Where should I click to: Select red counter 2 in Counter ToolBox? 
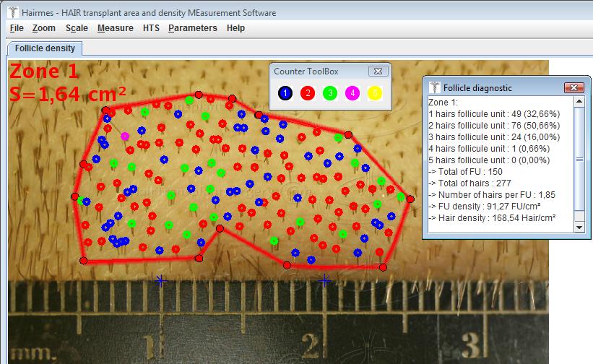tap(308, 93)
